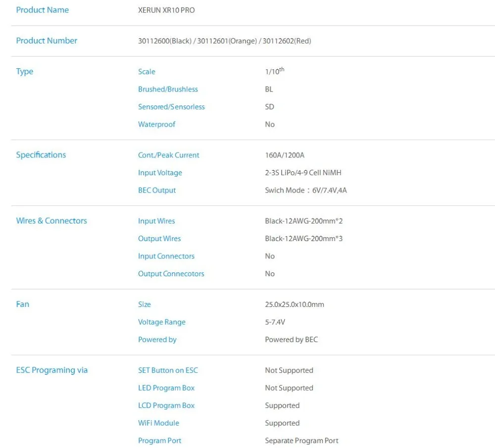Click the Program Port label

[x=160, y=441]
